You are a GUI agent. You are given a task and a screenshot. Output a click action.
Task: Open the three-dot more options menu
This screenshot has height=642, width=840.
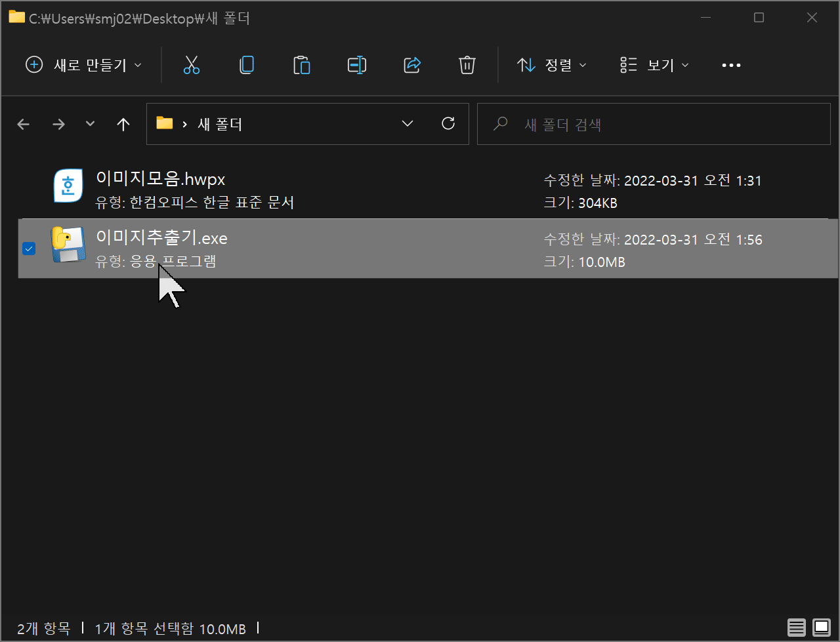pyautogui.click(x=731, y=65)
